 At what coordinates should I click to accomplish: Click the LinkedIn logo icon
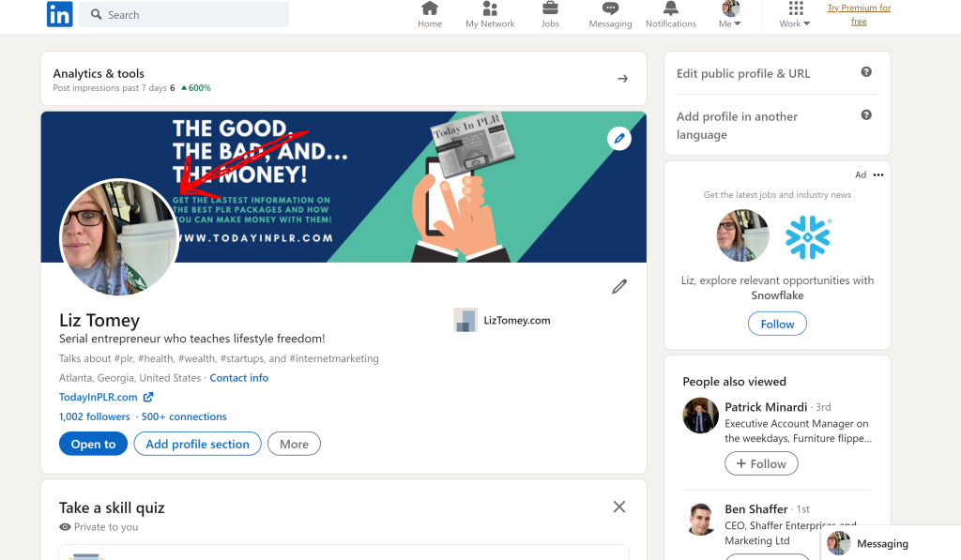59,14
